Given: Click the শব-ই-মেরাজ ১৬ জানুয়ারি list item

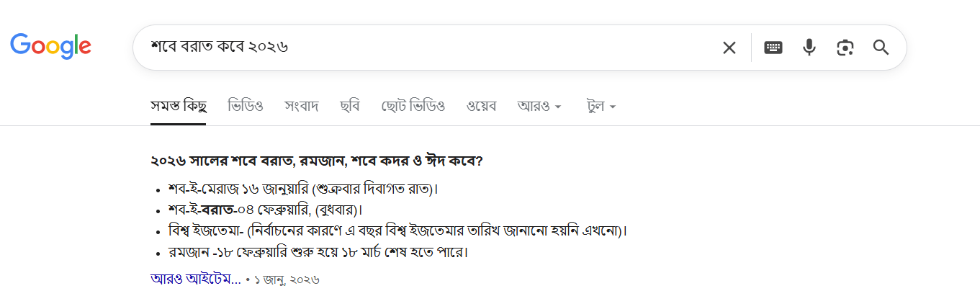Looking at the screenshot, I should pos(302,189).
